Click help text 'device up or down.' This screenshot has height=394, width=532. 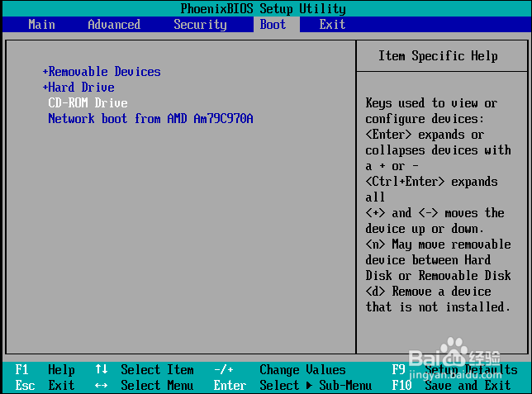(x=425, y=229)
